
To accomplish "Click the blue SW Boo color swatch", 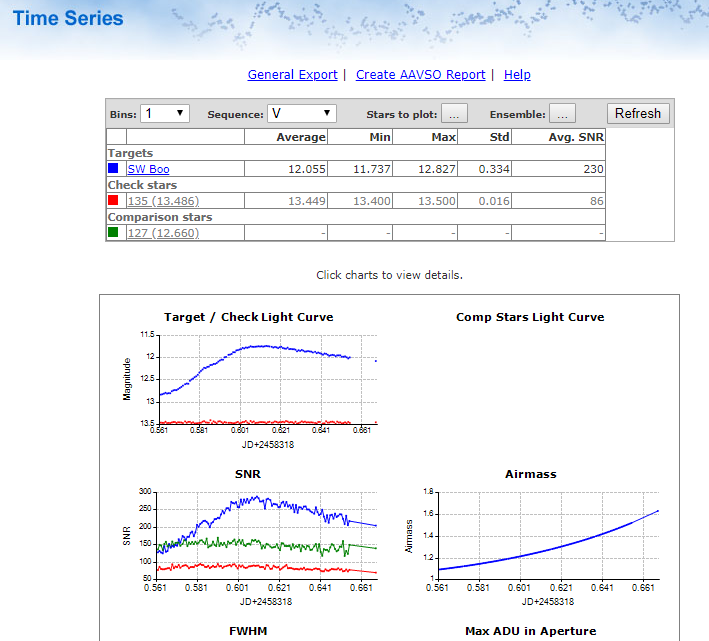I will tap(114, 169).
